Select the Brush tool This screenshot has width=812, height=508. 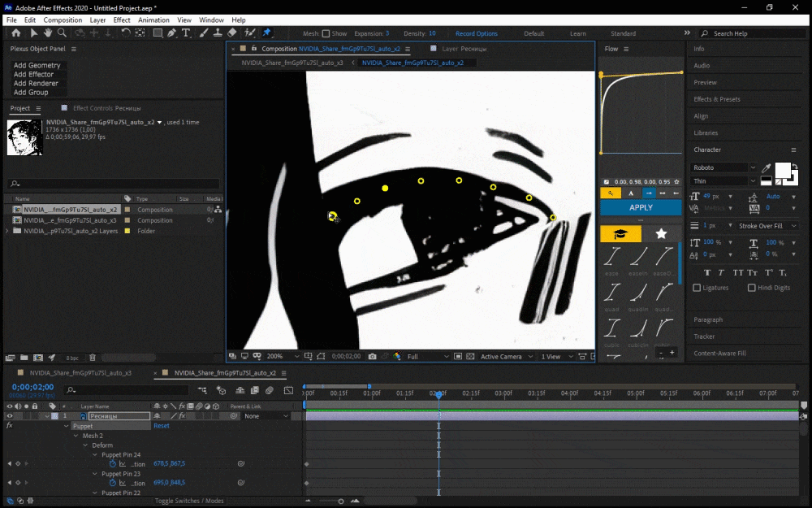point(204,33)
